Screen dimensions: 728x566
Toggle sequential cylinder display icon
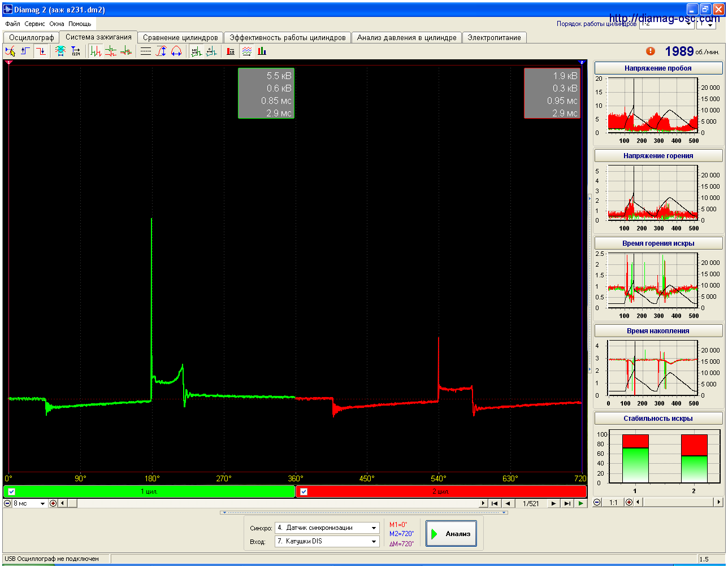point(96,51)
